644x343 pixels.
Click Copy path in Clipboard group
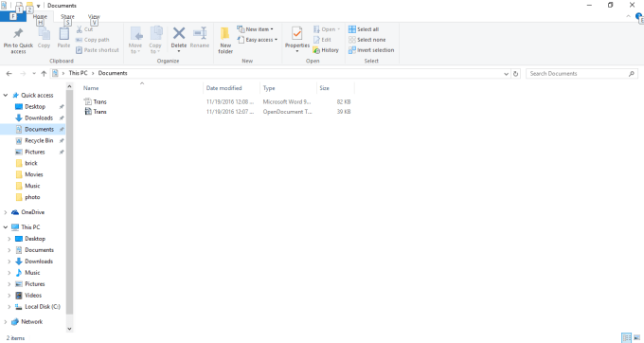point(93,40)
